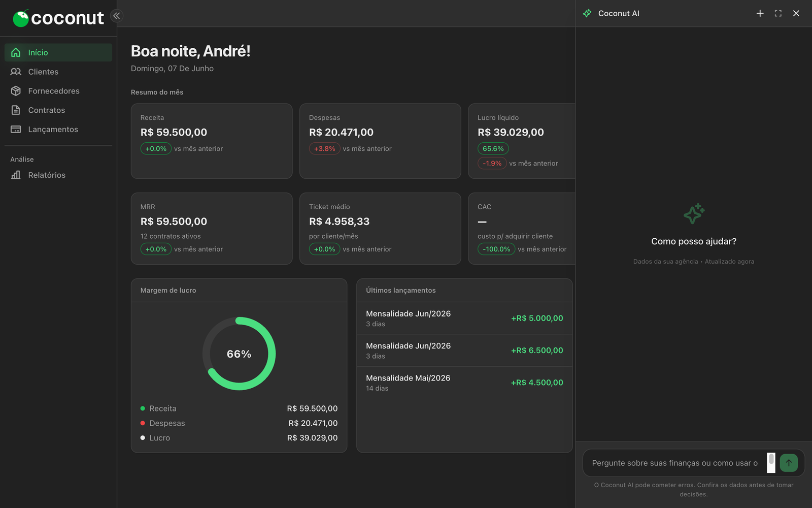Focus the Coconut AI question field

675,463
